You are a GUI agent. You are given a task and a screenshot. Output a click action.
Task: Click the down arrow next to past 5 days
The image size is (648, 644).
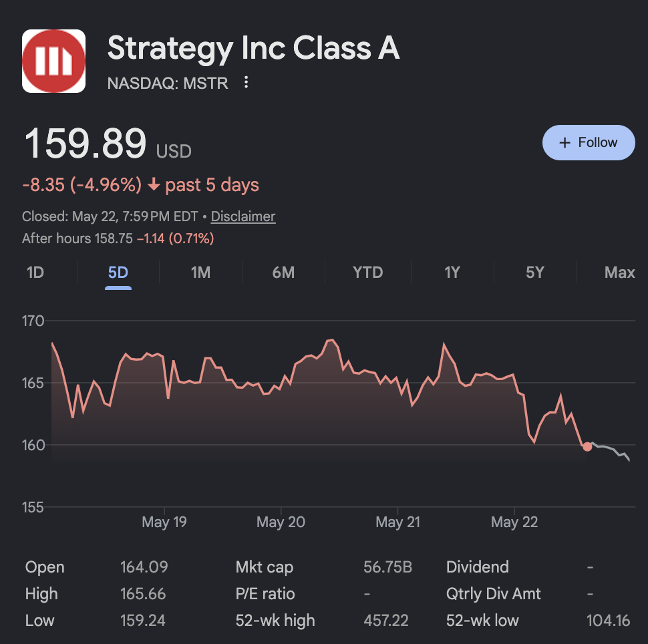point(154,184)
